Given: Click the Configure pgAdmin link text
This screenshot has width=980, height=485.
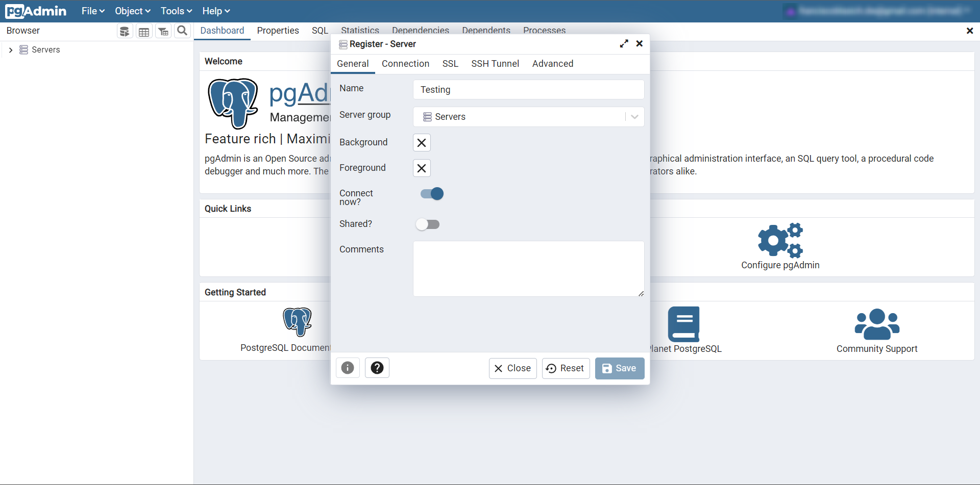Looking at the screenshot, I should pos(780,265).
